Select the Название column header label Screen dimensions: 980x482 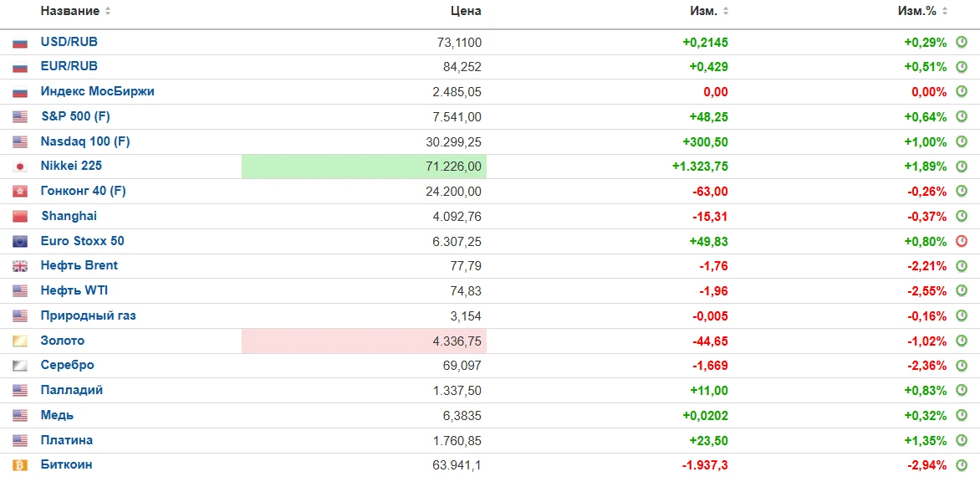(69, 11)
